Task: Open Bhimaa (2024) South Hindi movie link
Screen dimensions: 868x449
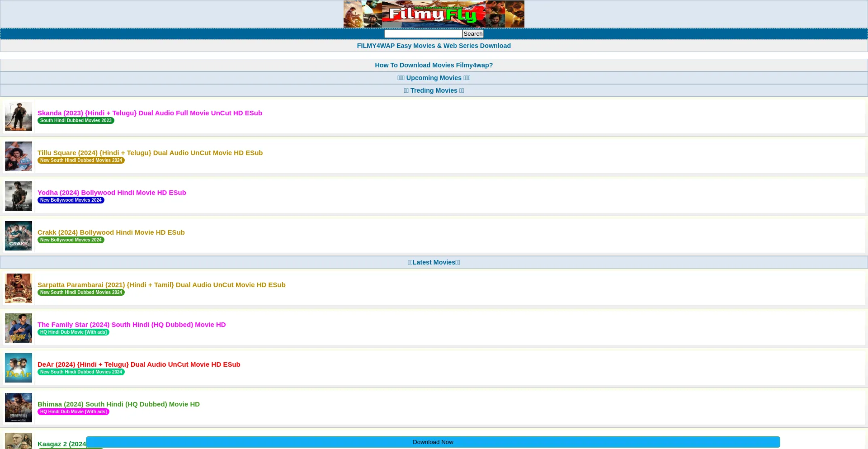Action: pyautogui.click(x=118, y=404)
